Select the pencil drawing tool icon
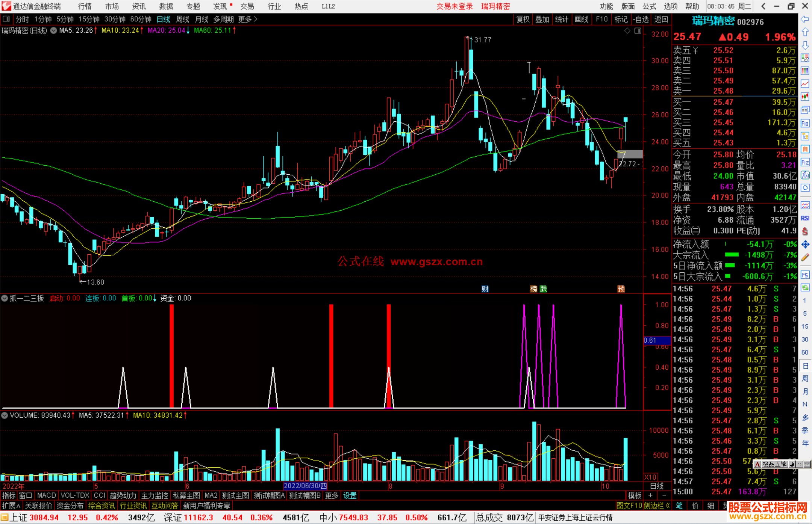This screenshot has width=812, height=524. coord(805,257)
